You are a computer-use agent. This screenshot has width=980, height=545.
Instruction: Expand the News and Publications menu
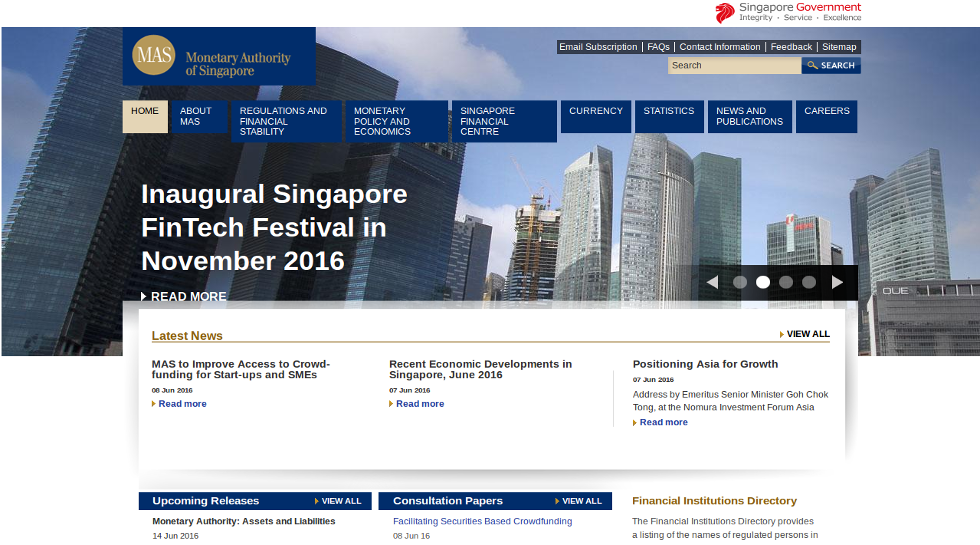pyautogui.click(x=749, y=116)
